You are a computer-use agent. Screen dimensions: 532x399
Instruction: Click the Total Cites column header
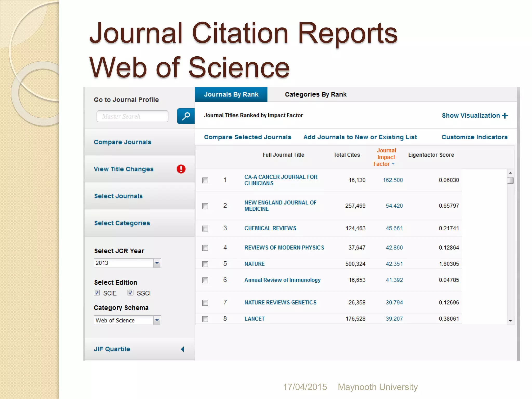[347, 155]
